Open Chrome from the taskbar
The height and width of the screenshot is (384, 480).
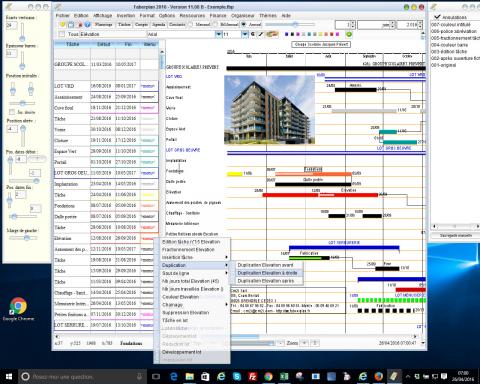(268, 377)
